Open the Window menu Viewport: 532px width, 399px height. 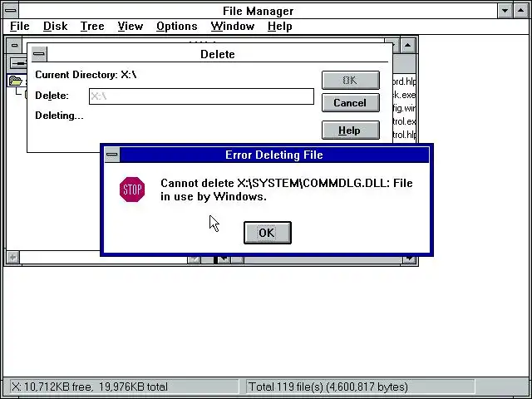point(233,26)
